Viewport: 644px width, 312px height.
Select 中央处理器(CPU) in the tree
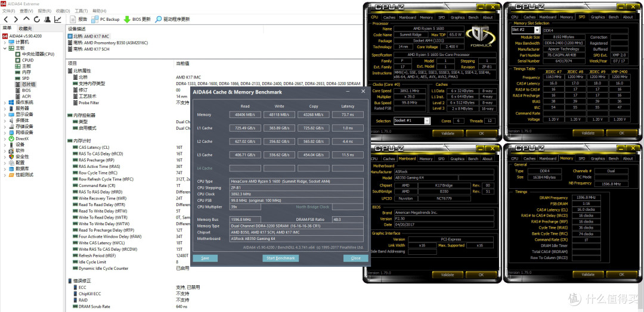[x=35, y=54]
